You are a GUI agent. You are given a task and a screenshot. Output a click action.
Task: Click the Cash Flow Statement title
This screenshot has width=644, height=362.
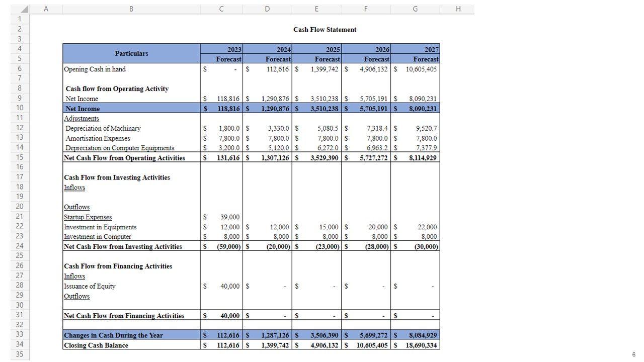pyautogui.click(x=325, y=30)
